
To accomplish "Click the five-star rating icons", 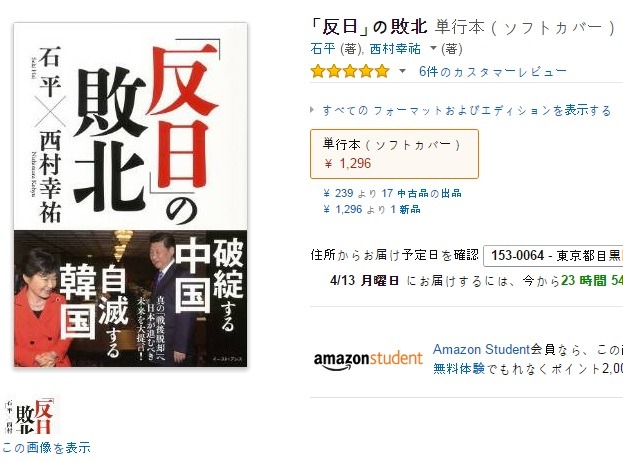I will (350, 72).
